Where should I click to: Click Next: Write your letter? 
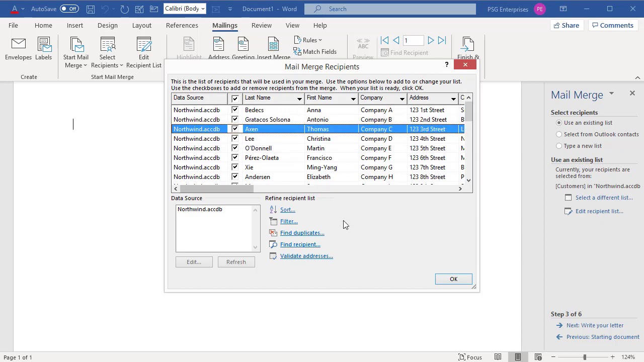tap(595, 325)
